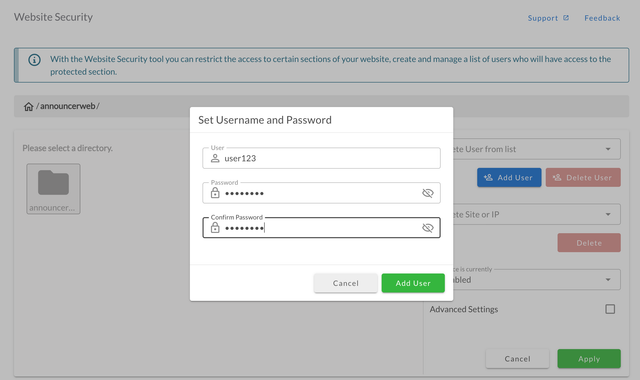The width and height of the screenshot is (640, 380).
Task: Click the info icon in the banner
Action: pyautogui.click(x=34, y=60)
